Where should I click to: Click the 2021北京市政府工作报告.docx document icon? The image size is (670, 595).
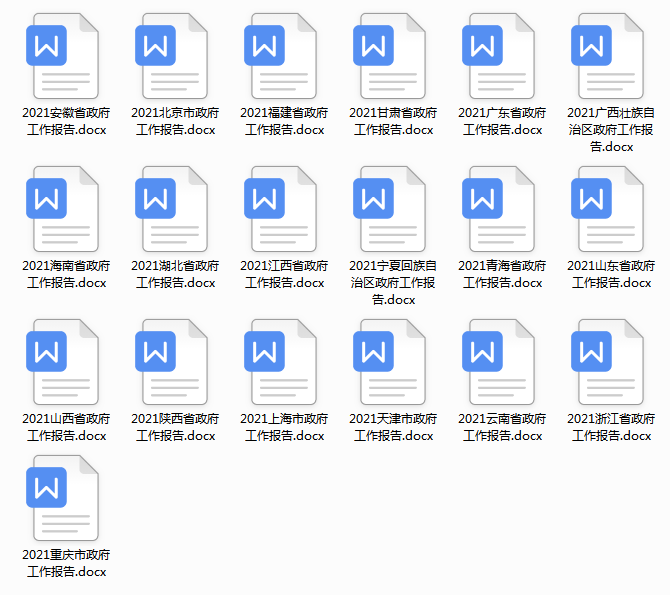tap(174, 56)
